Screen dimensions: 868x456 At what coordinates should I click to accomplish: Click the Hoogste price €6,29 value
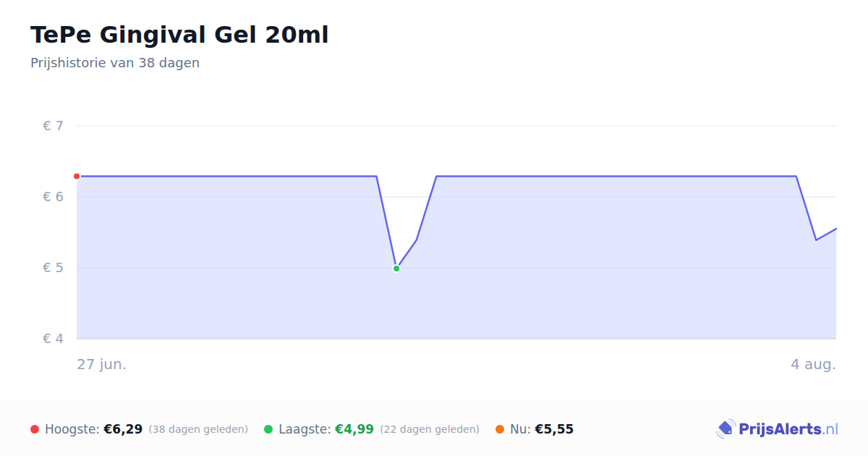click(123, 429)
